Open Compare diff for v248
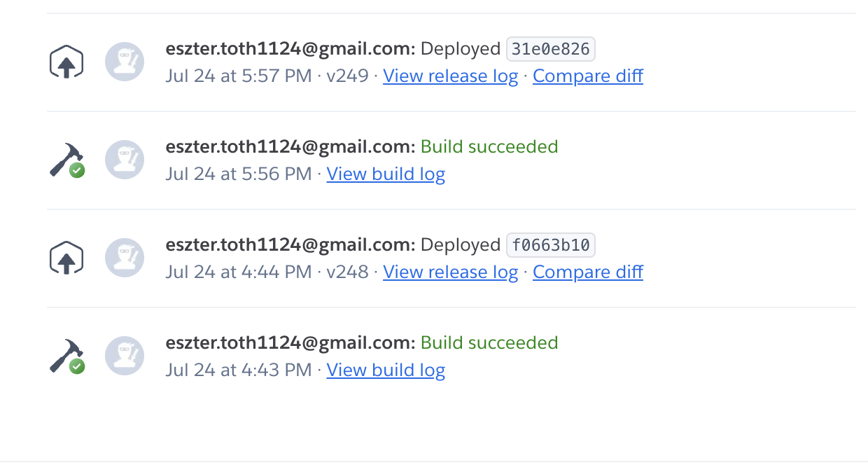The height and width of the screenshot is (465, 868). click(588, 272)
